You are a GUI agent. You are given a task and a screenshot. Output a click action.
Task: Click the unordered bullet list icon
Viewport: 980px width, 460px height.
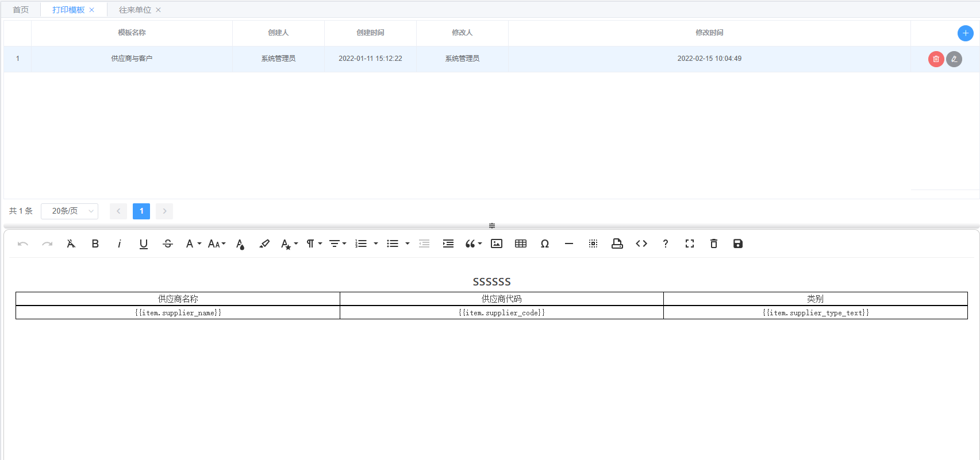393,244
